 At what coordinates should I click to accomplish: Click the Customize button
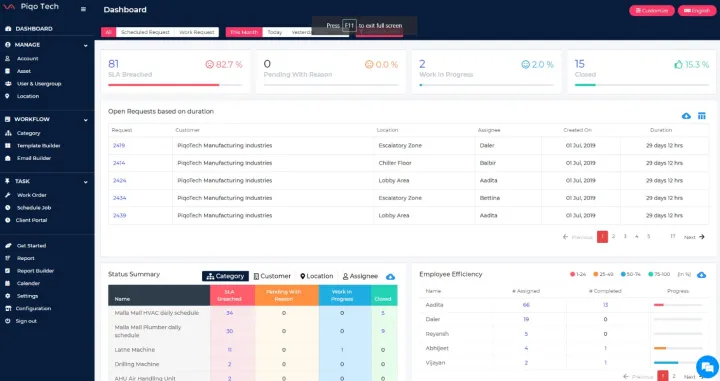coord(652,11)
